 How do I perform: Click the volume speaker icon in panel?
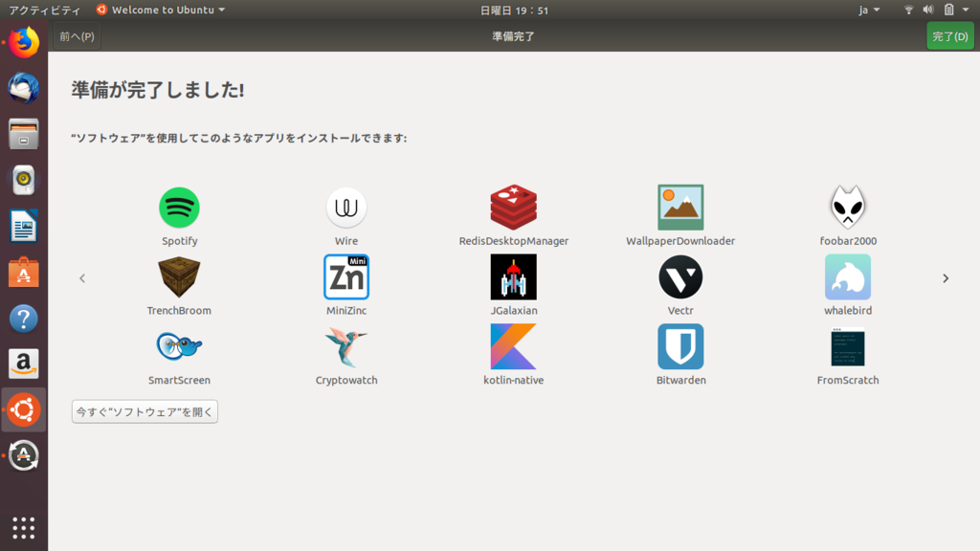[928, 10]
